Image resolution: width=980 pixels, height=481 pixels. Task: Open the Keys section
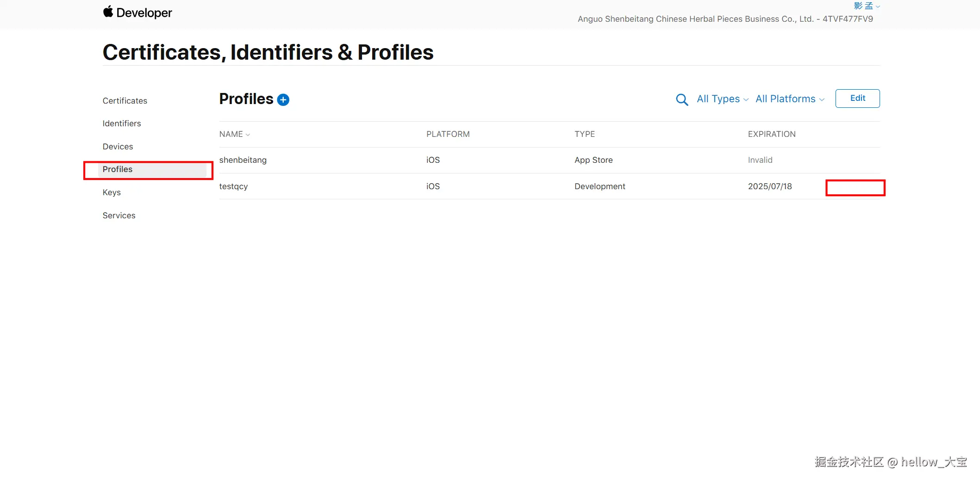[x=112, y=192]
